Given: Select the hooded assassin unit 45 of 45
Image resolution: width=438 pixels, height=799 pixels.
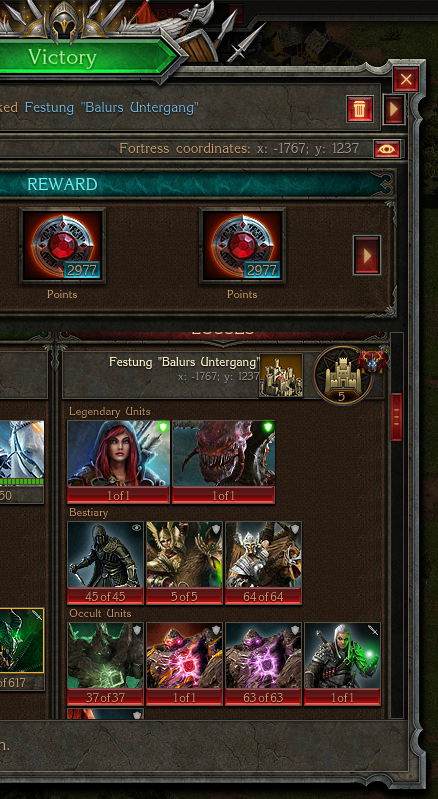Looking at the screenshot, I should [105, 563].
